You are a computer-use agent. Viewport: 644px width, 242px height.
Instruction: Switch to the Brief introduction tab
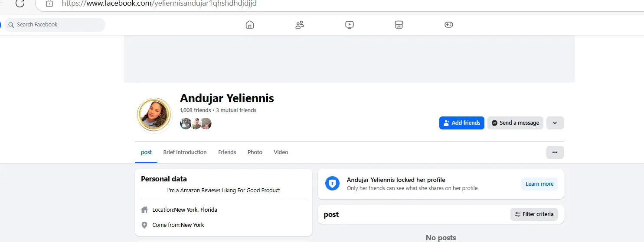pos(185,152)
